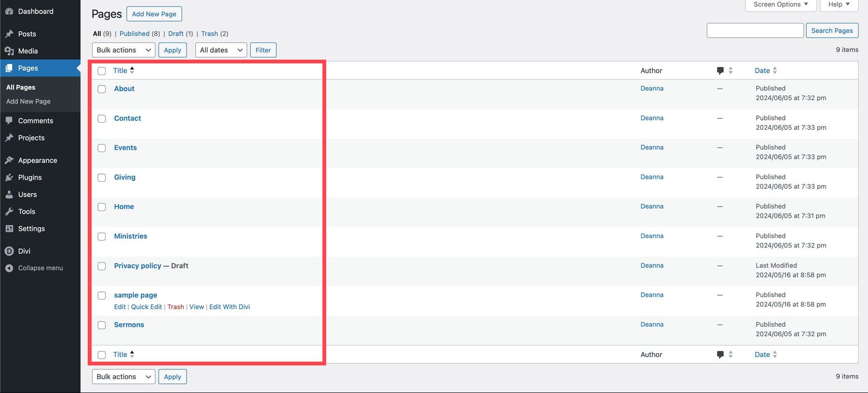Click the top Apply button
The height and width of the screenshot is (393, 868).
pos(173,50)
